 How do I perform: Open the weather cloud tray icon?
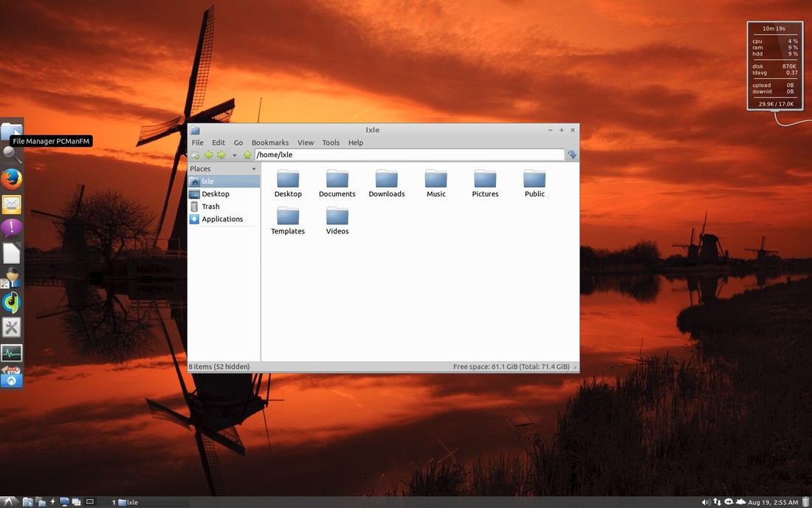740,502
